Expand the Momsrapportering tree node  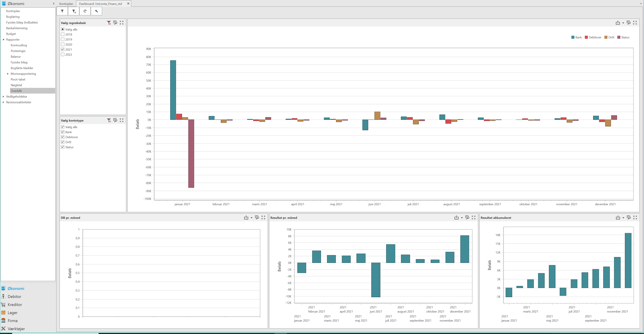[8, 74]
